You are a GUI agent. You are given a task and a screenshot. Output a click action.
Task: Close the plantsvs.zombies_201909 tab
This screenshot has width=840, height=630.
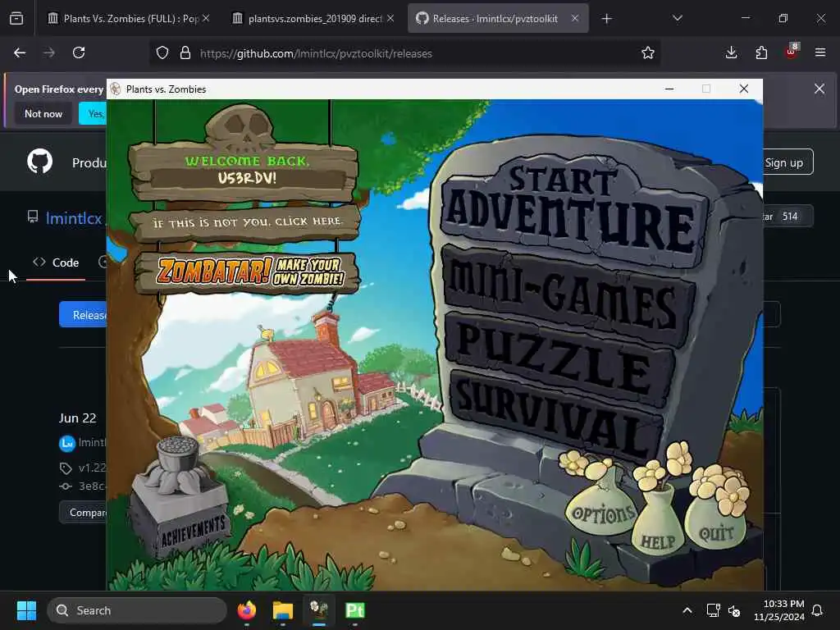point(390,18)
